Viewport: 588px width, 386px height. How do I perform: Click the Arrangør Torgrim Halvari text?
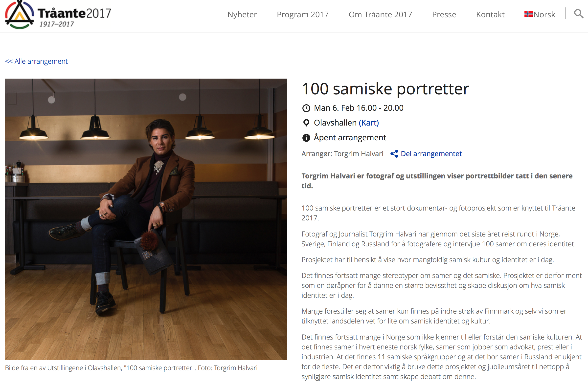pyautogui.click(x=342, y=154)
